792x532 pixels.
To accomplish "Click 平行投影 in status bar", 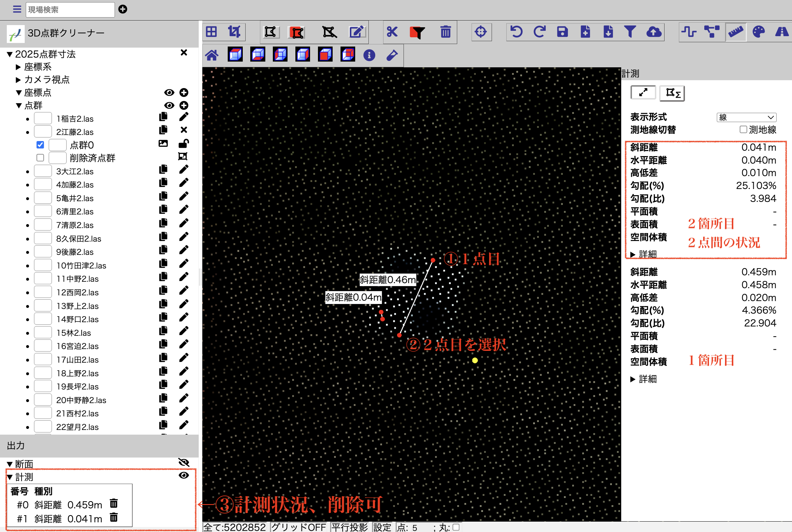I will [x=349, y=527].
